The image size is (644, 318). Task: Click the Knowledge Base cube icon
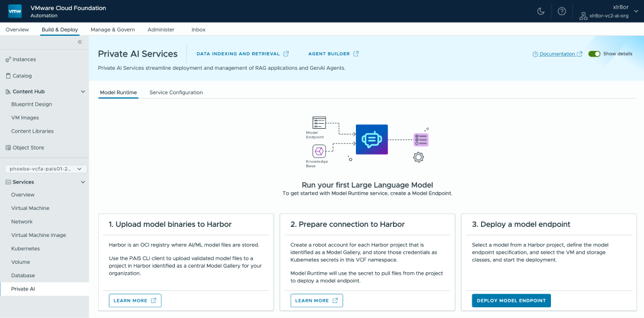coord(319,151)
